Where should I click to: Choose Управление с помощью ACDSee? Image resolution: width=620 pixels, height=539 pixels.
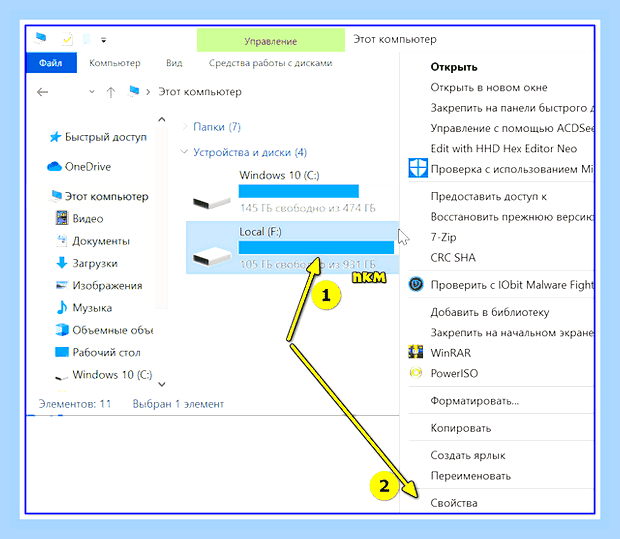512,128
